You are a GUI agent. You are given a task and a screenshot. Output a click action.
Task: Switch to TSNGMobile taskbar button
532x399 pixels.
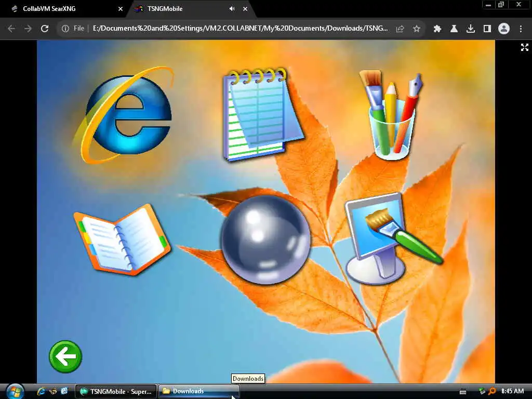[x=116, y=392]
